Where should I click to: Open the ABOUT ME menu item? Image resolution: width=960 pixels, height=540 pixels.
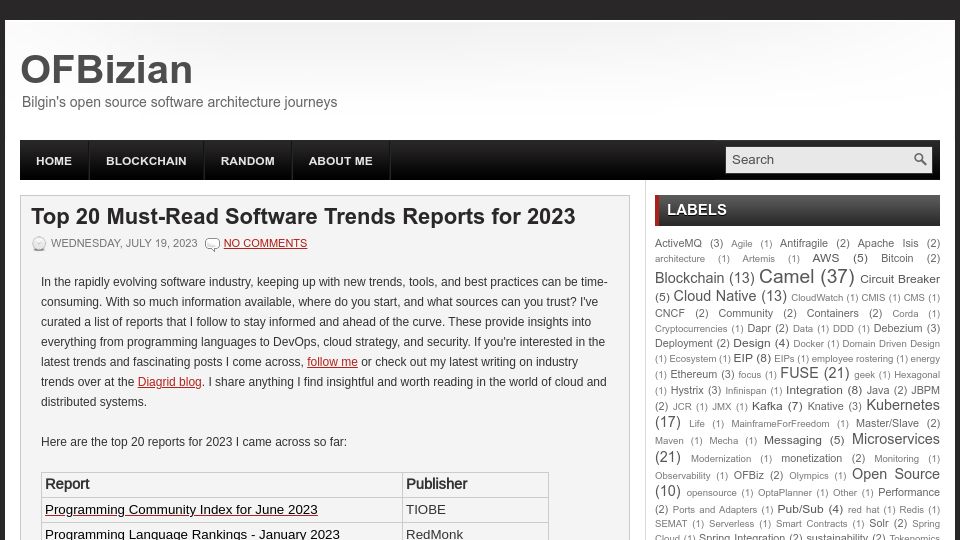pos(340,160)
